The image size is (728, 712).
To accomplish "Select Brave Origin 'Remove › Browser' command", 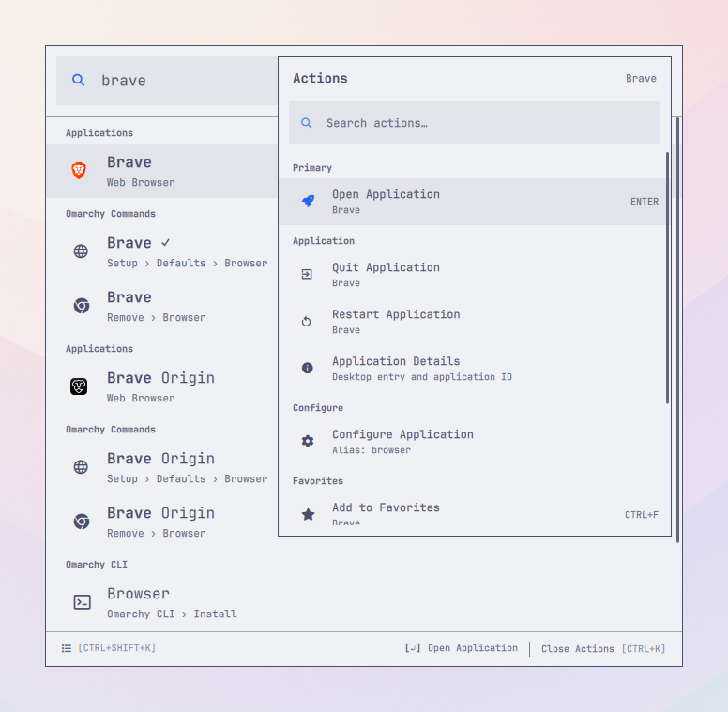I will point(162,522).
